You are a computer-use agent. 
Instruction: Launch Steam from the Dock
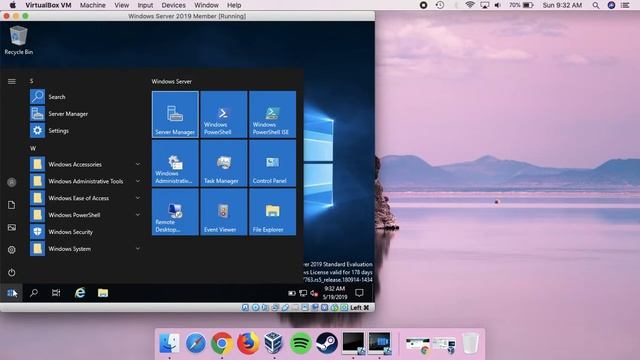(327, 343)
